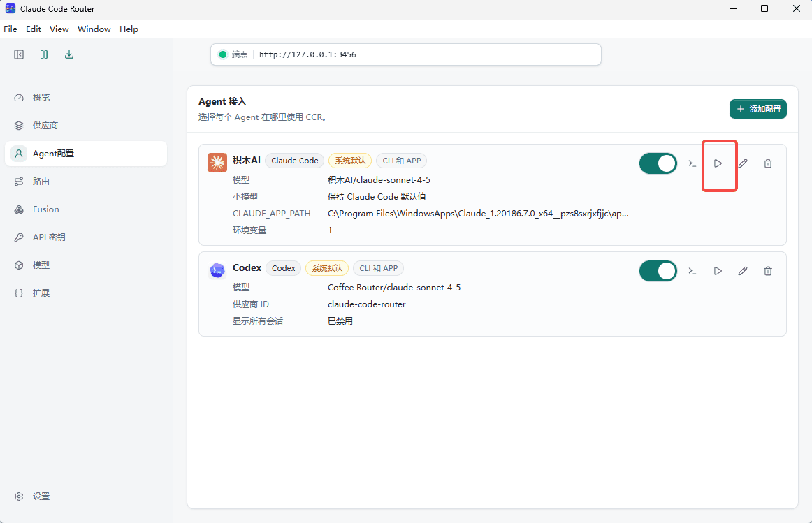Viewport: 812px width, 523px height.
Task: Click the 积木AI card title
Action: [247, 160]
